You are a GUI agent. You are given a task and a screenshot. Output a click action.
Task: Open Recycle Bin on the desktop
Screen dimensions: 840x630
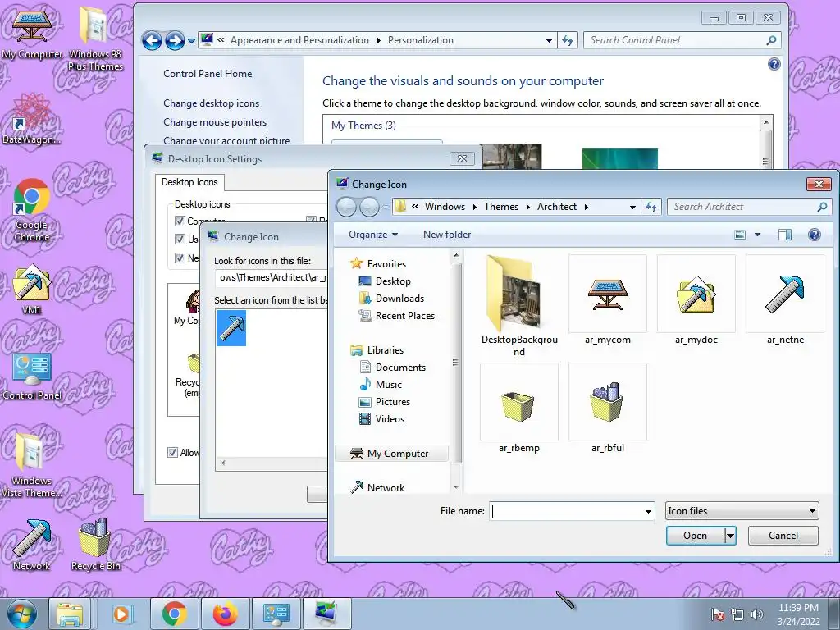[x=95, y=545]
